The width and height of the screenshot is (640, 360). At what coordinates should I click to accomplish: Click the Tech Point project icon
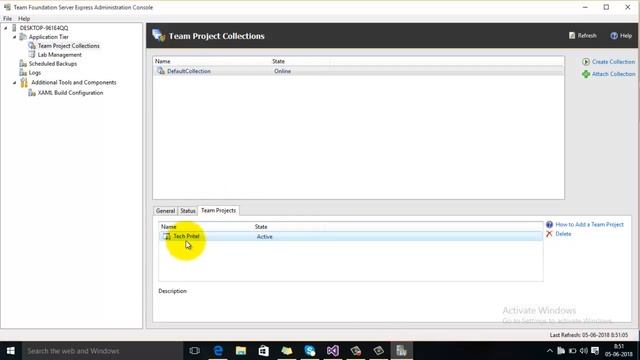(167, 236)
